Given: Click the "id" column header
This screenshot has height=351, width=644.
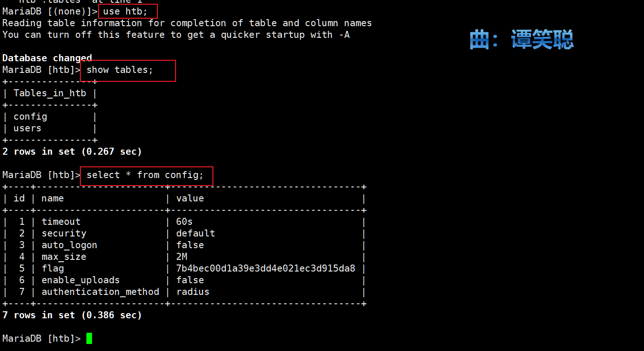Looking at the screenshot, I should coord(19,198).
